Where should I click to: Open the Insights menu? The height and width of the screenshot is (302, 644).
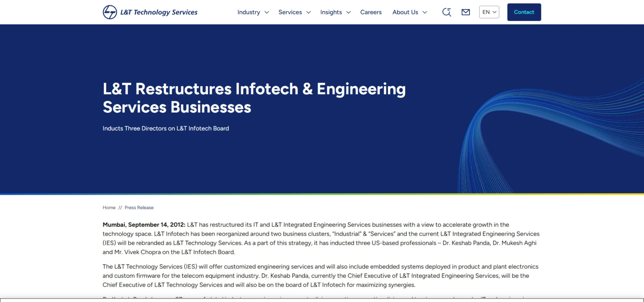331,12
